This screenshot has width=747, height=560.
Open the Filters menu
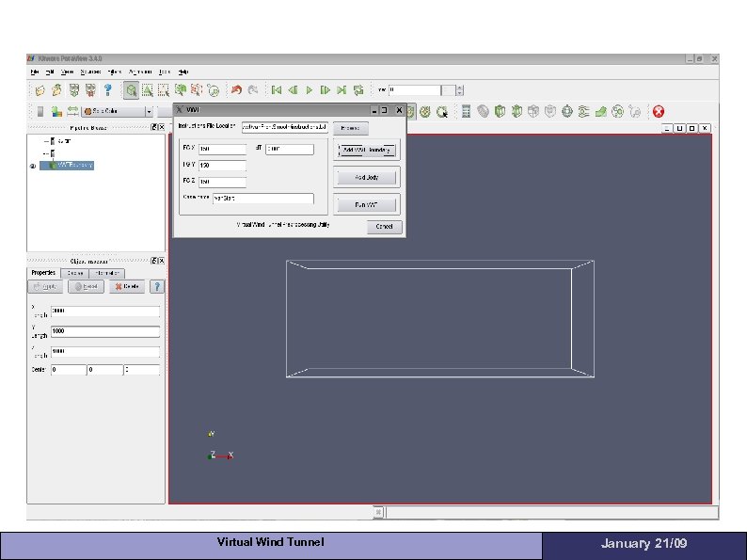pyautogui.click(x=115, y=72)
